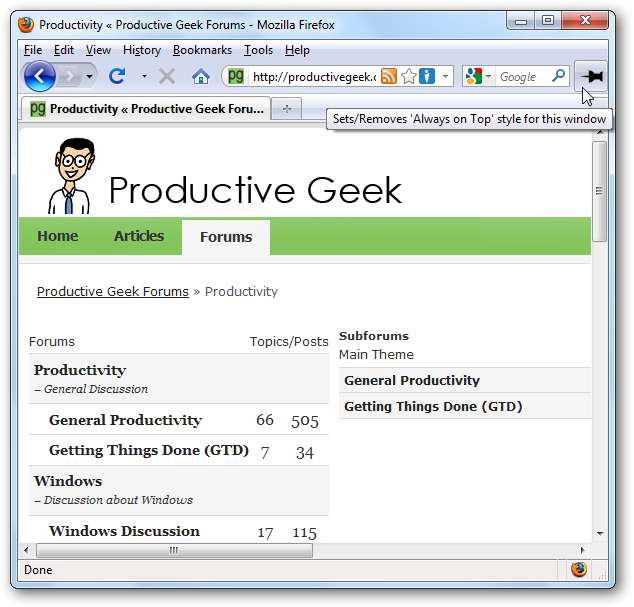The width and height of the screenshot is (634, 607).
Task: Click the horizontal scrollbar right arrow
Action: (582, 550)
